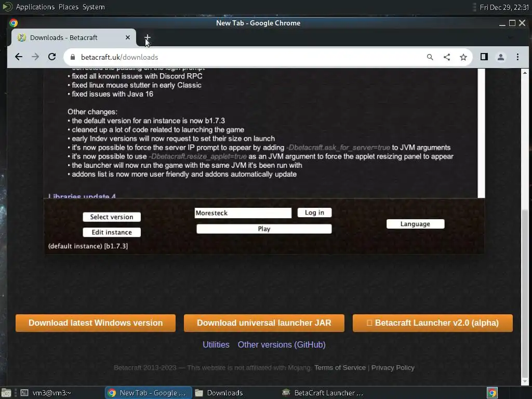Switch to vm3@vm3:~ terminal in taskbar
The width and height of the screenshot is (532, 399).
46,393
